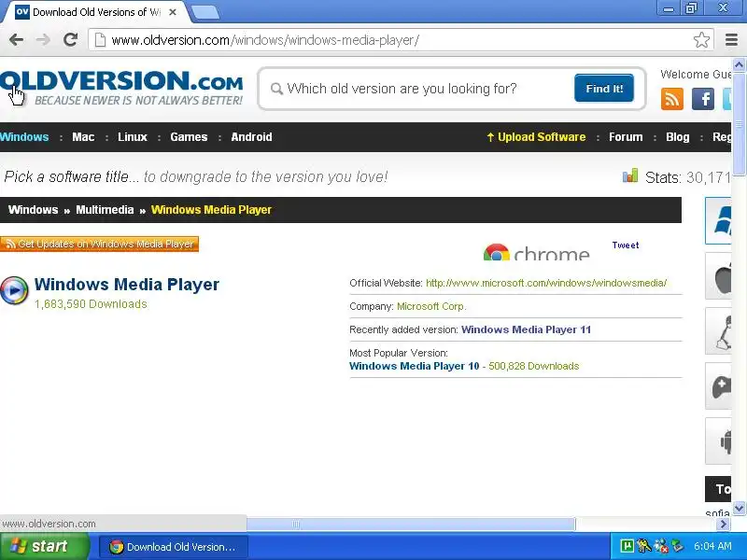Select the Download Old Versions browser tab

point(96,12)
